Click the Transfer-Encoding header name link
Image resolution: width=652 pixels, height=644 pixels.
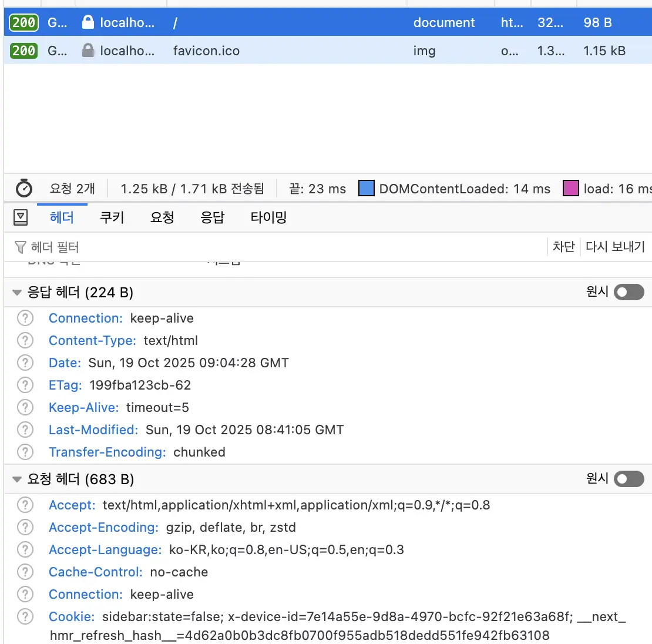coord(107,452)
